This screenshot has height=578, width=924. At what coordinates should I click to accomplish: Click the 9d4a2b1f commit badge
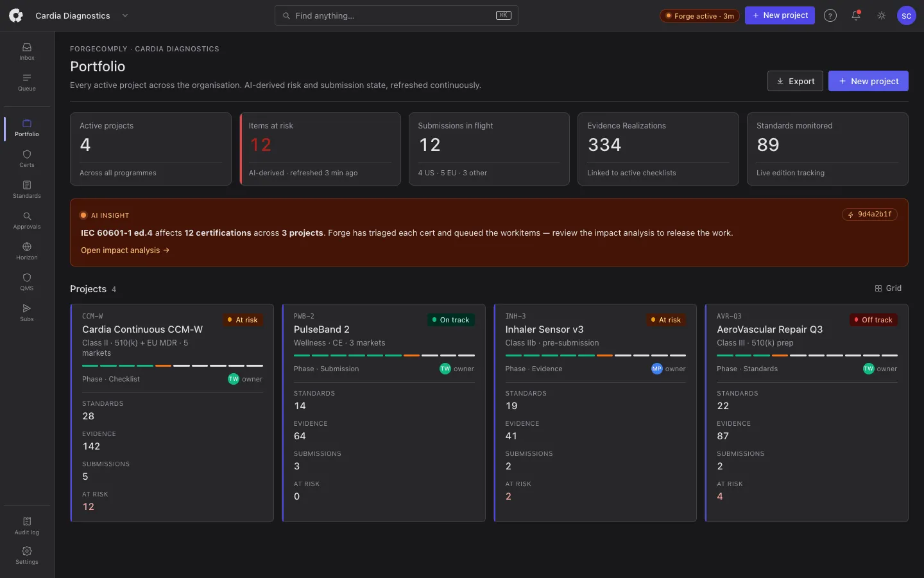(869, 215)
